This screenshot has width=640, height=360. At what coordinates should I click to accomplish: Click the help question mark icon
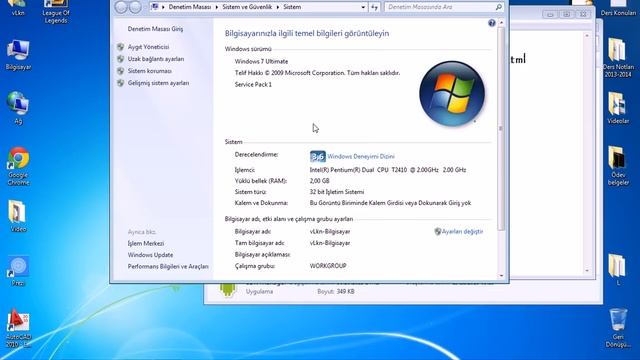491,23
